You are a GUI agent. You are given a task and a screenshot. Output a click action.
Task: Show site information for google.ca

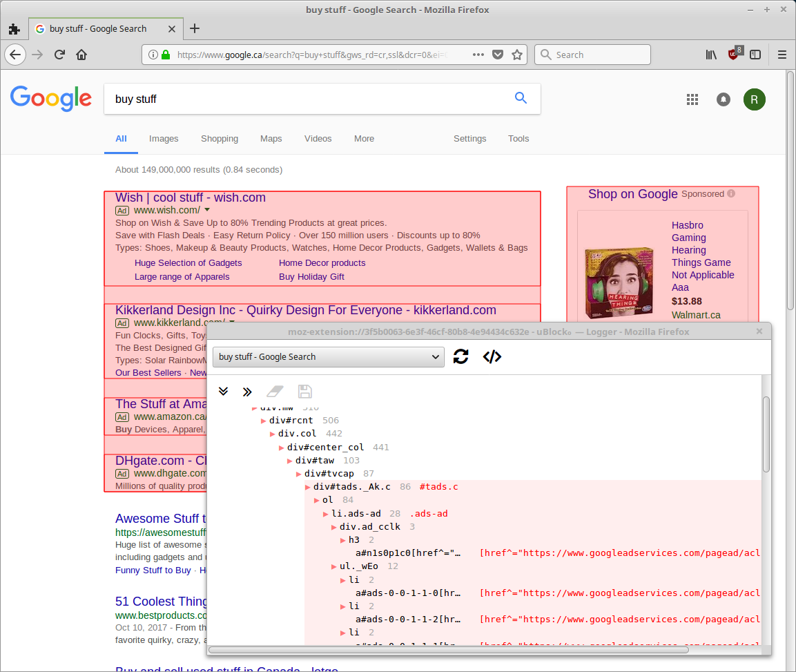coord(153,55)
